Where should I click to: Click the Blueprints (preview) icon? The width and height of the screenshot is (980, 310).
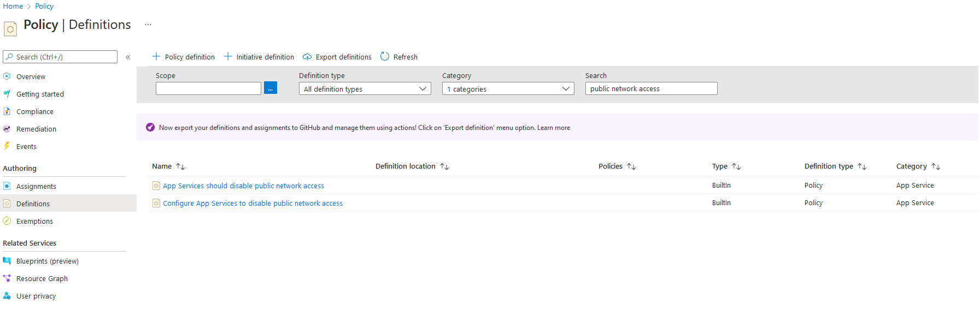(7, 261)
